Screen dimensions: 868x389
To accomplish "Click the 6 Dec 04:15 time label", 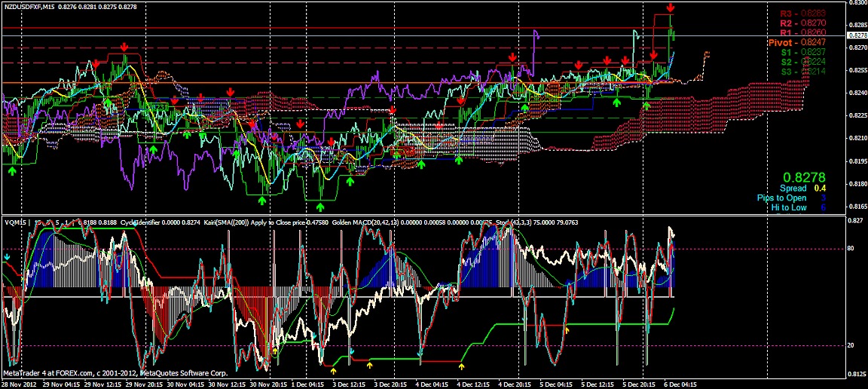I will tap(681, 384).
